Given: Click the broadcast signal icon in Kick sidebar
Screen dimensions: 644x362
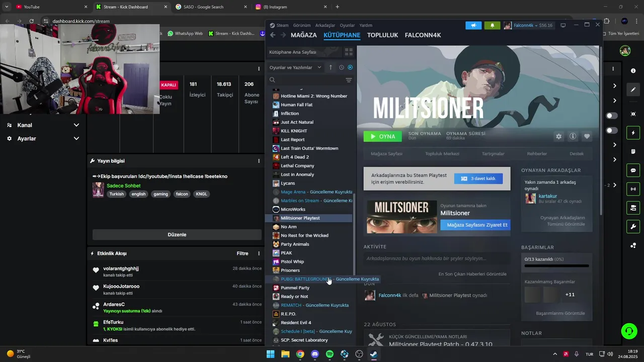Looking at the screenshot, I should pos(633,189).
